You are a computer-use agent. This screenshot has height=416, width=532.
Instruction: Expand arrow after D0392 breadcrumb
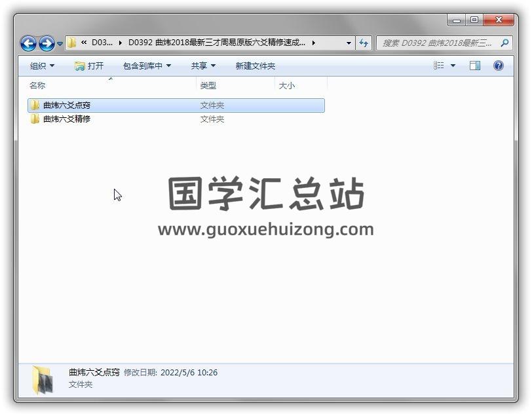(313, 43)
